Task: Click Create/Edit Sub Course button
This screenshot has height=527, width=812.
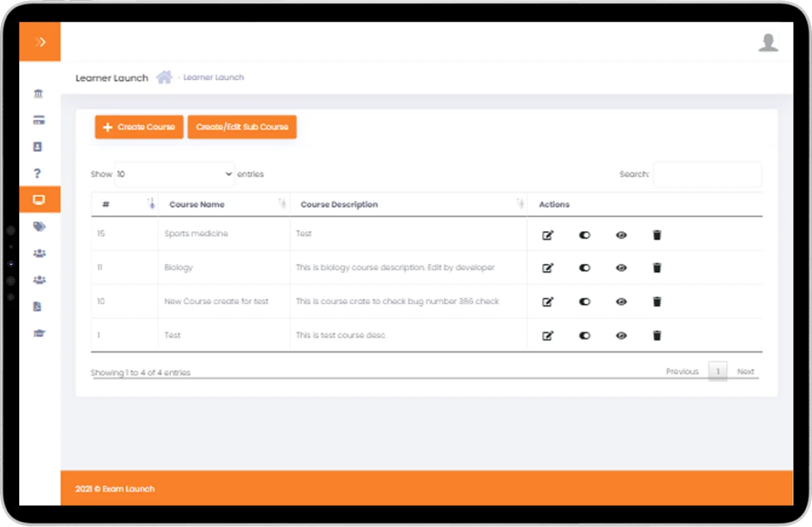Action: click(x=242, y=127)
